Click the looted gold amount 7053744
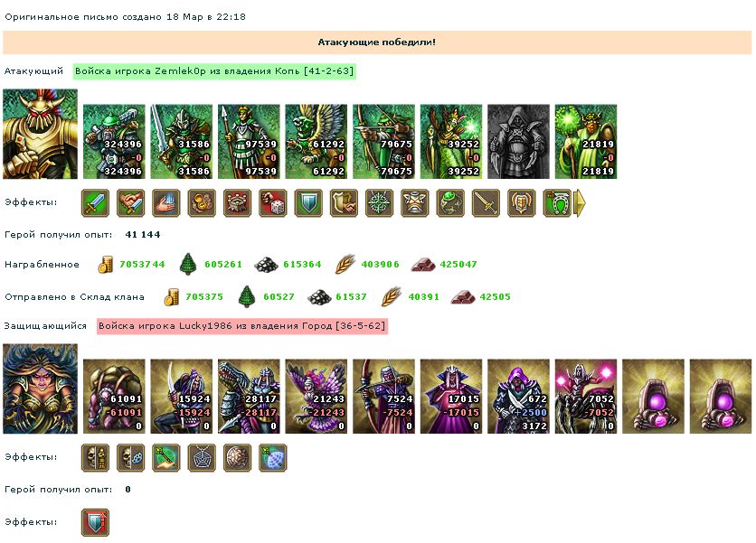 pos(142,265)
